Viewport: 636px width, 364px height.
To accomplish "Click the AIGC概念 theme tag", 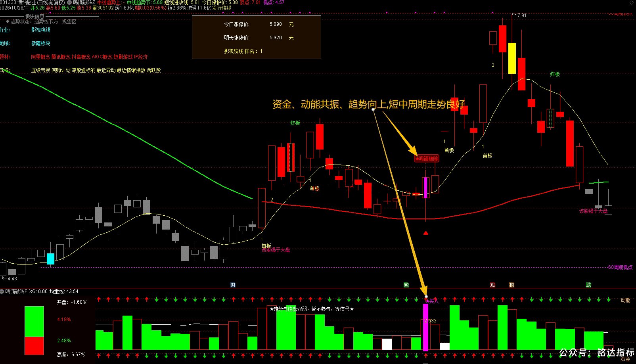I will (x=102, y=57).
